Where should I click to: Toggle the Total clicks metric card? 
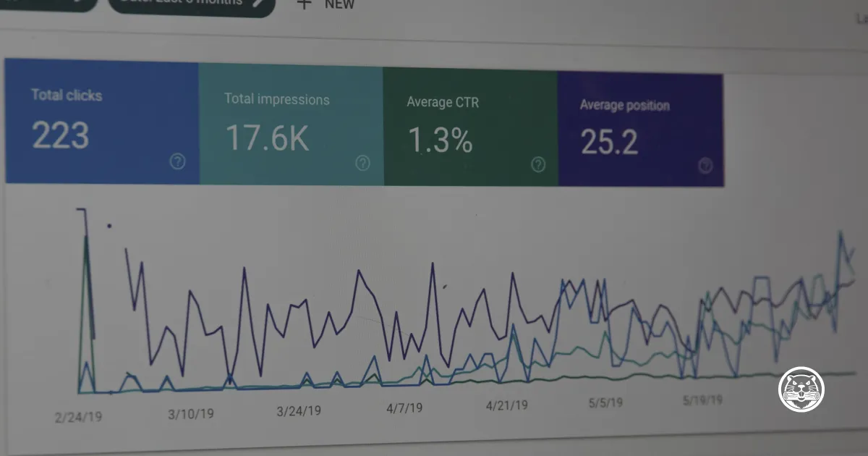[x=102, y=121]
